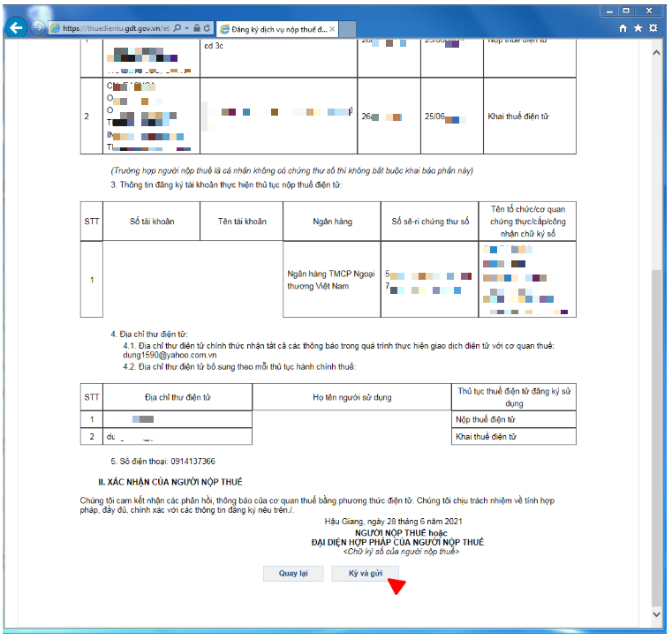The width and height of the screenshot is (672, 639).
Task: Click date text 'Hậu Giang, ngày 28 tháng 6 năm 2021'
Action: [x=393, y=522]
